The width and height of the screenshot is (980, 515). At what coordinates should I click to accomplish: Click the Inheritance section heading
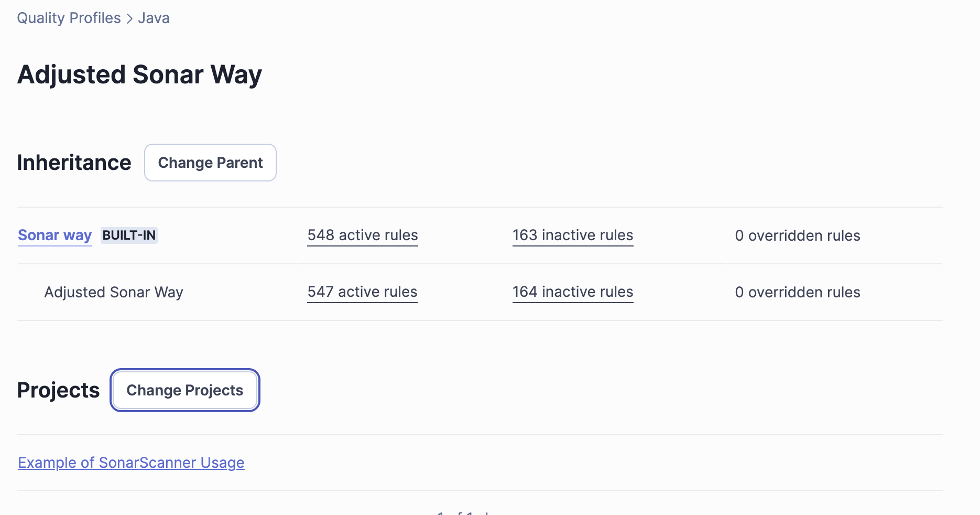[x=74, y=163]
